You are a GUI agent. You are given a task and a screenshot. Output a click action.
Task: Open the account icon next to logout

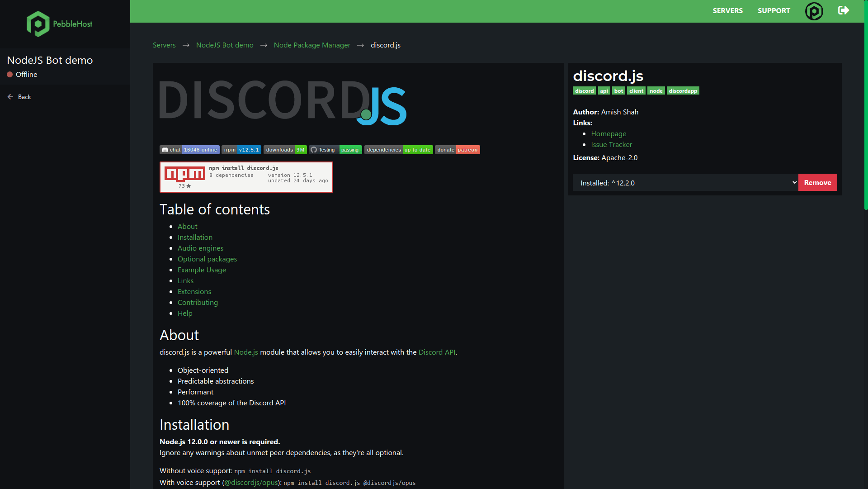(814, 11)
